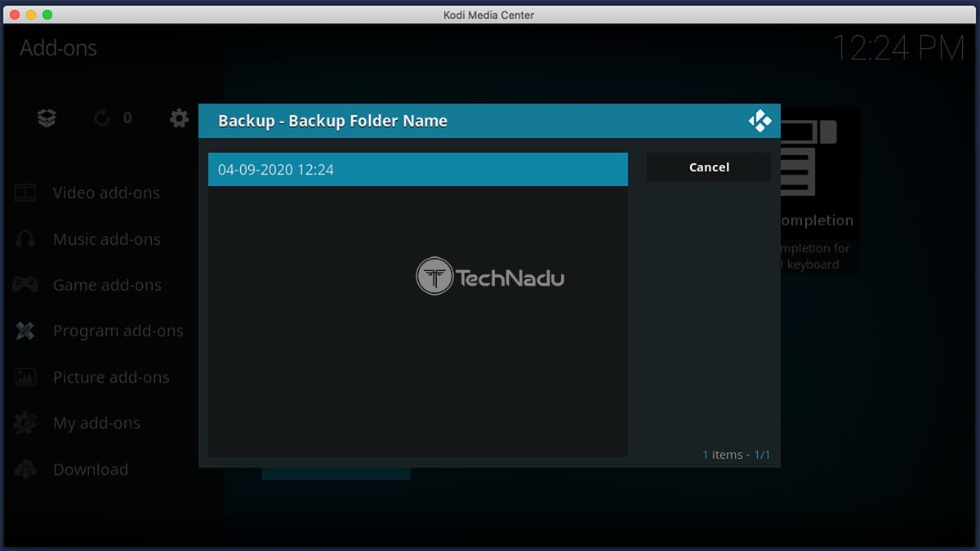Click the 12:24 PM clock display
Screen dimensions: 980x551
[x=898, y=48]
